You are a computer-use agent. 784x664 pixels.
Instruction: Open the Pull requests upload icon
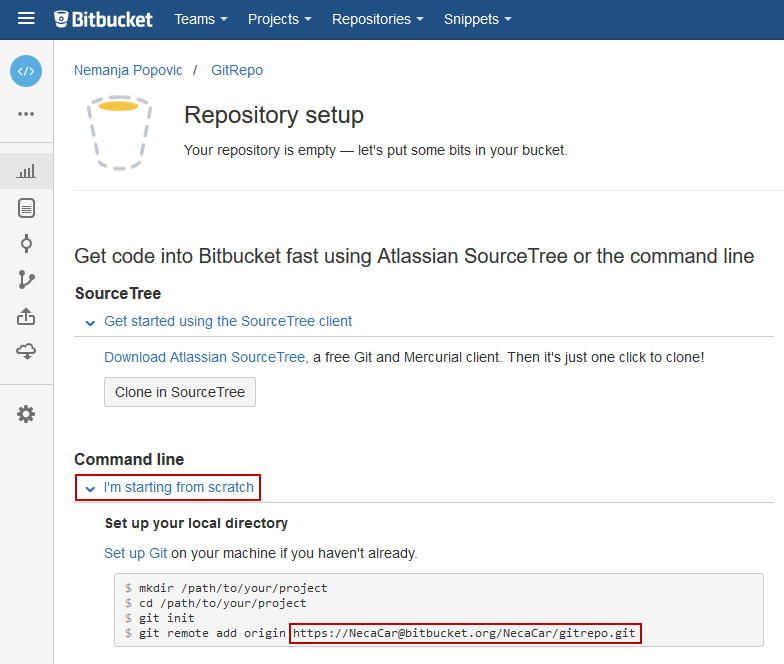(x=26, y=316)
